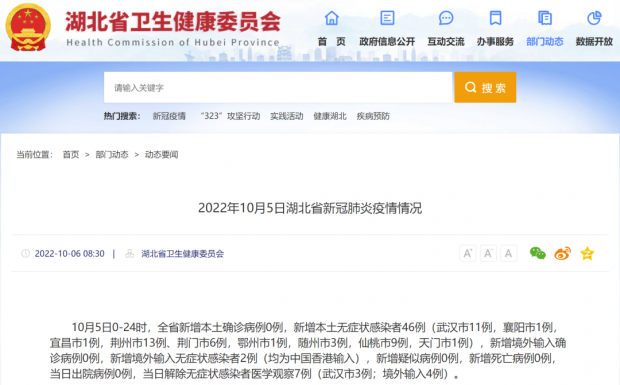Click the national emblem logo
Viewport: 620px width, 385px height.
tap(28, 27)
